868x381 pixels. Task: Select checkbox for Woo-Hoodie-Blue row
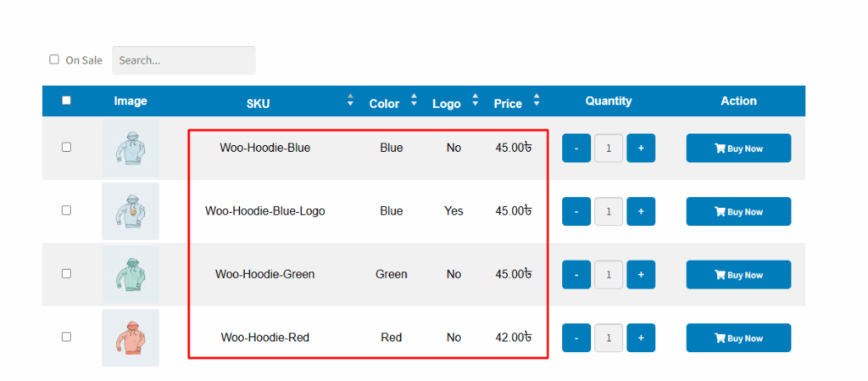(x=66, y=148)
